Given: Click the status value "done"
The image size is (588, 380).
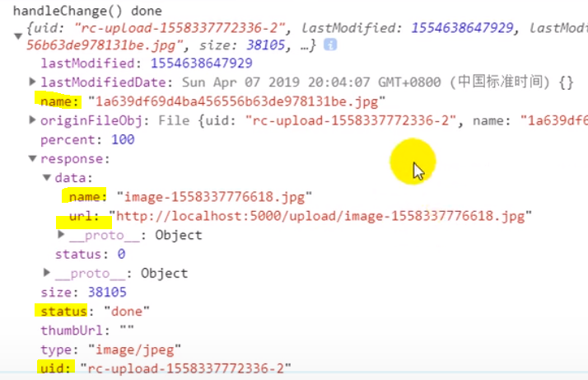Looking at the screenshot, I should click(x=127, y=312).
